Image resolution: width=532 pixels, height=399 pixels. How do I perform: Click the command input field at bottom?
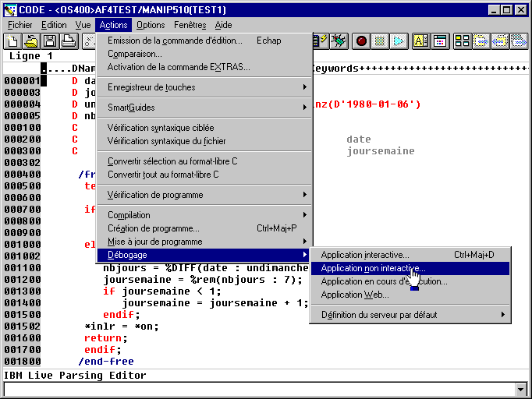[257, 389]
